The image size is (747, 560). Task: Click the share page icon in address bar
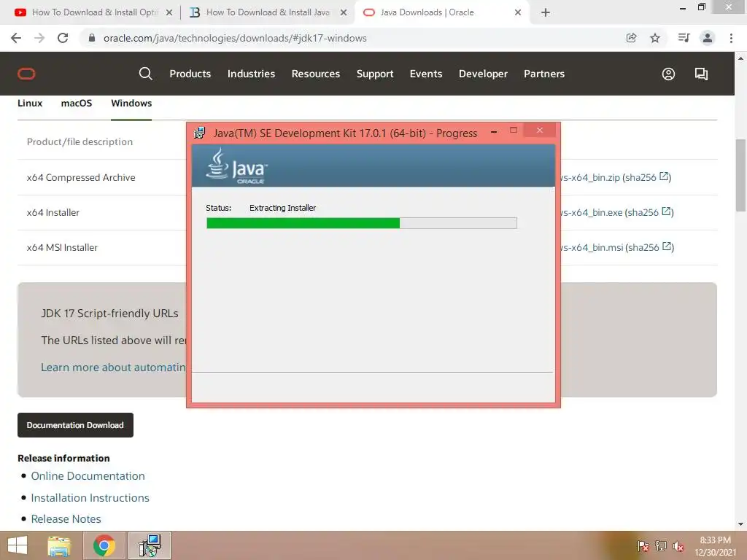coord(631,38)
